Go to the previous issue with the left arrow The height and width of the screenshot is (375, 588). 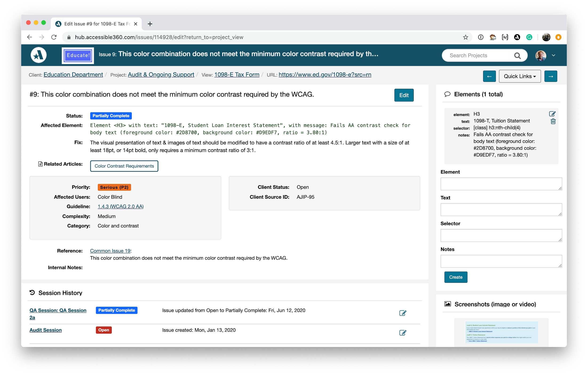(489, 76)
